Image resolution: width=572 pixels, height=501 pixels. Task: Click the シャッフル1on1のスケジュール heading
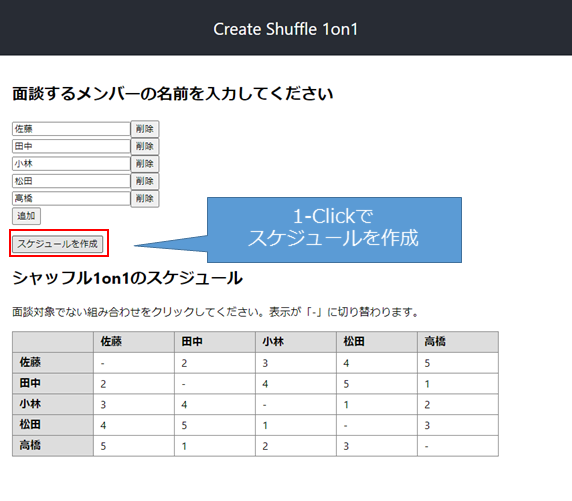(x=127, y=278)
